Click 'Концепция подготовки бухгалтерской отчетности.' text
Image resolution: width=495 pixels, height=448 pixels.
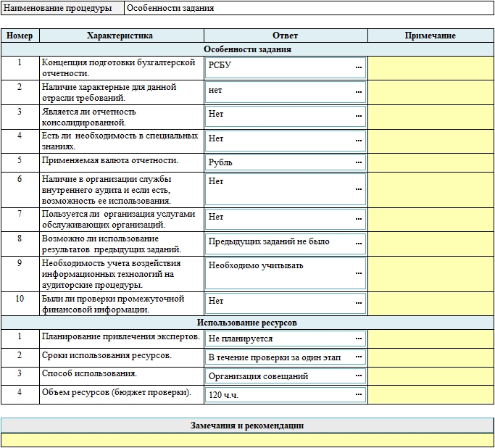point(118,67)
